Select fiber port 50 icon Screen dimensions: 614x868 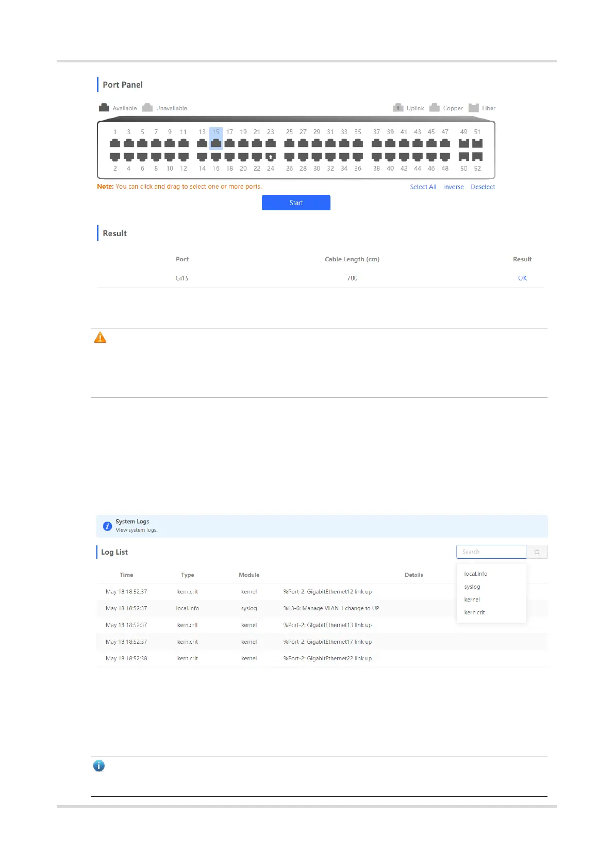[464, 157]
